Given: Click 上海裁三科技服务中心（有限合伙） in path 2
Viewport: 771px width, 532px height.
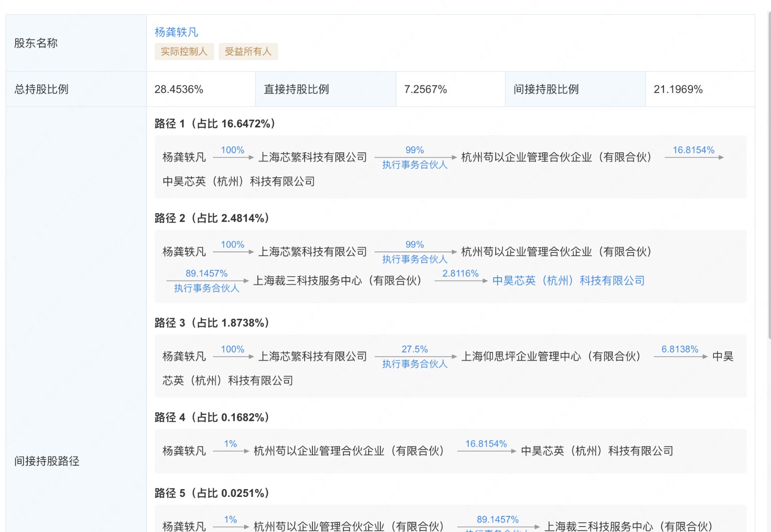Looking at the screenshot, I should 337,281.
